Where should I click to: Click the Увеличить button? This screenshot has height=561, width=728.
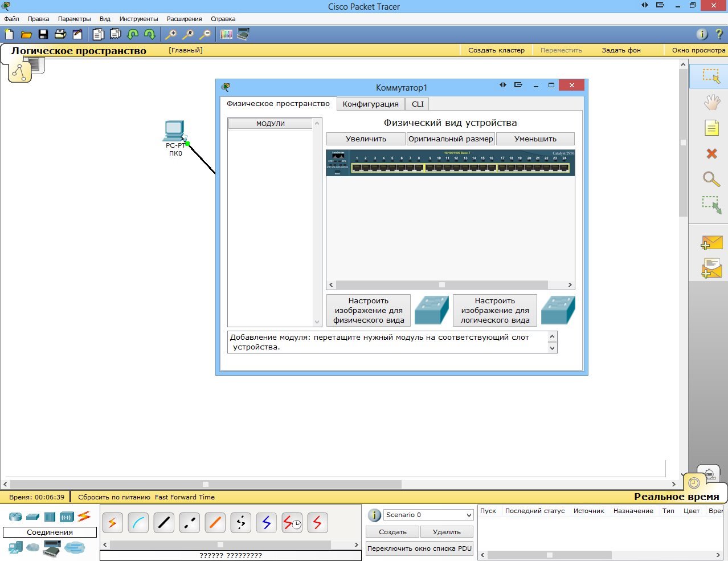[x=366, y=139]
